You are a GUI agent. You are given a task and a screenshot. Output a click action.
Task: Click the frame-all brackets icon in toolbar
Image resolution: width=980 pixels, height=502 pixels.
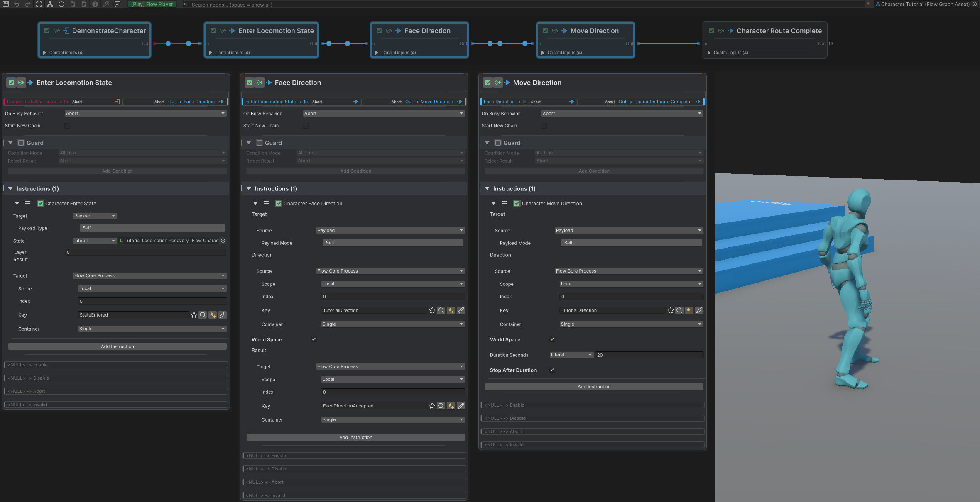39,4
